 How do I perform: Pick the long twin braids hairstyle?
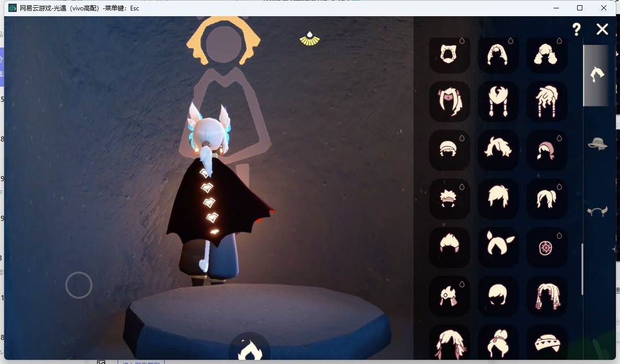(x=498, y=101)
